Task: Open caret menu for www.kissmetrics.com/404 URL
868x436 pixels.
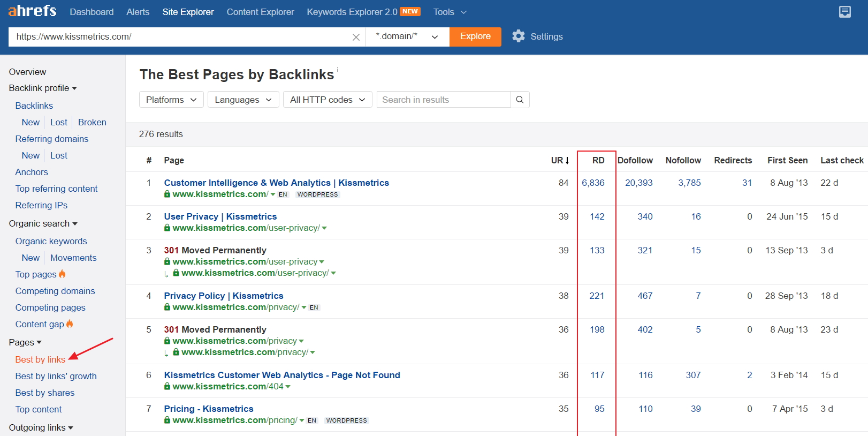Action: (288, 387)
